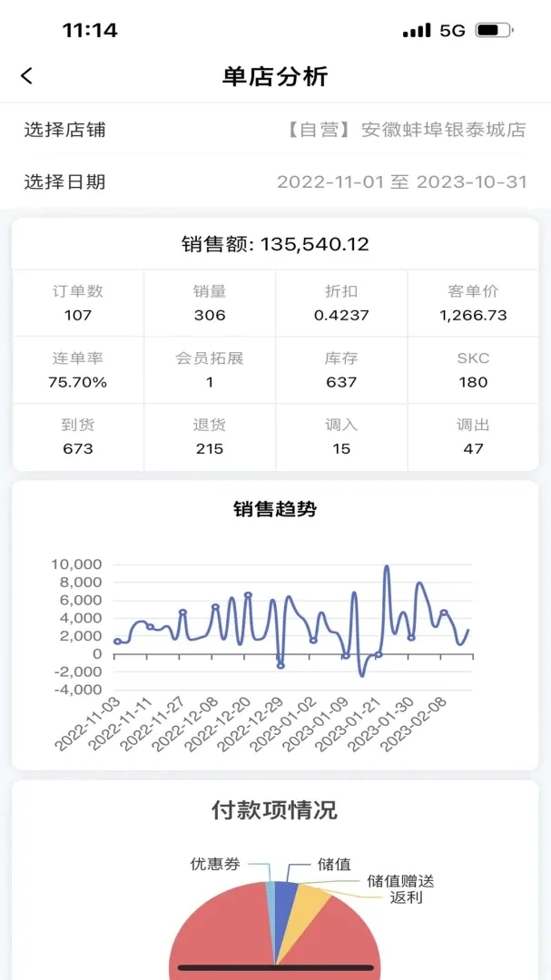The width and height of the screenshot is (551, 980).
Task: Tap the 销量 306 cell
Action: 210,303
